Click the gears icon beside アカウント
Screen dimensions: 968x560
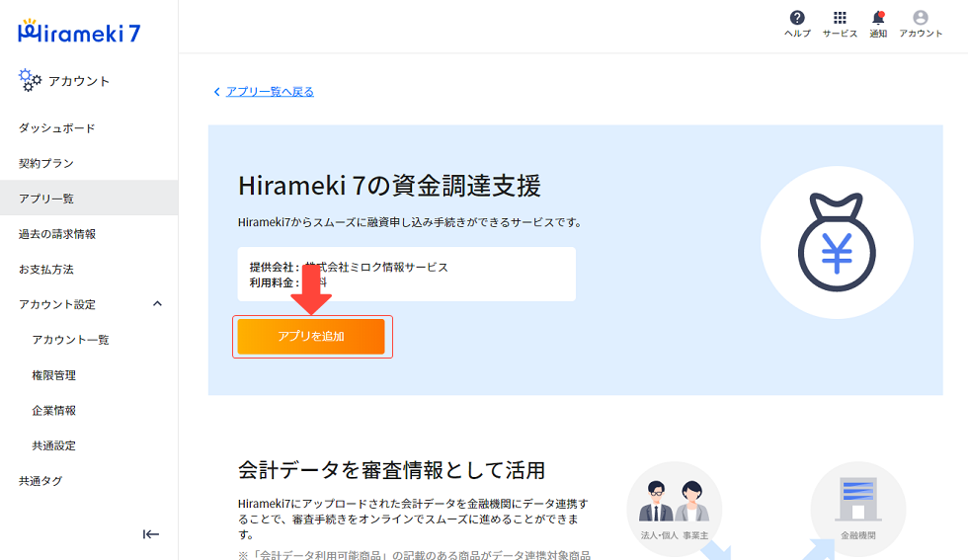(30, 80)
